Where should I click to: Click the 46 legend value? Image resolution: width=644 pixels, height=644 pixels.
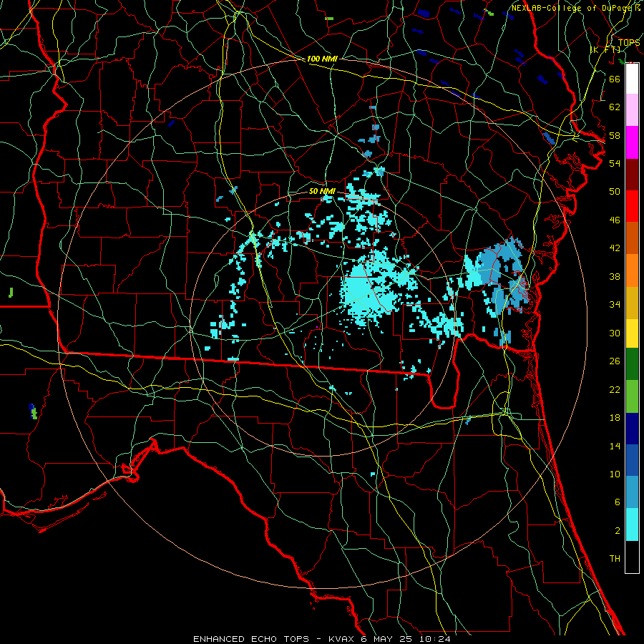pyautogui.click(x=615, y=220)
